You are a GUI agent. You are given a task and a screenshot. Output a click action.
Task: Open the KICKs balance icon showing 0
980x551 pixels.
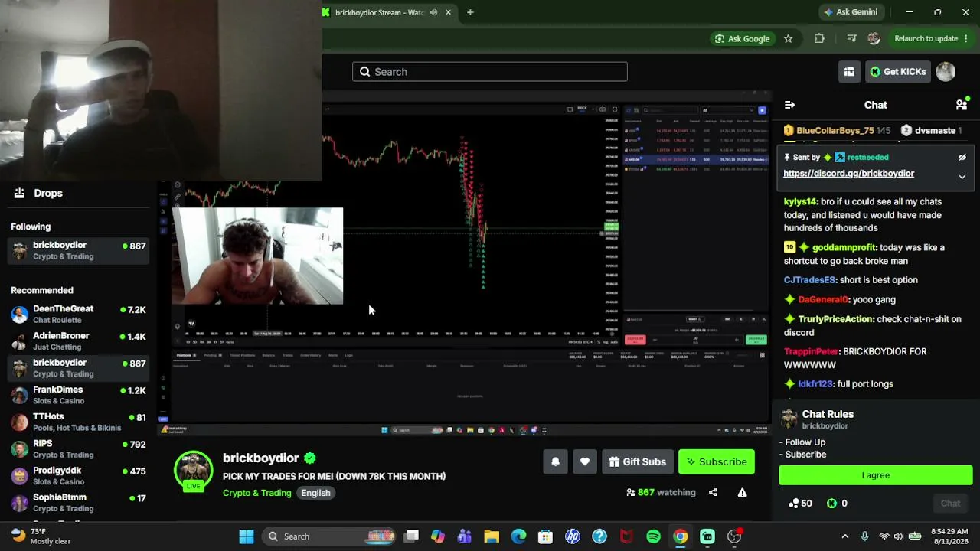coord(836,504)
